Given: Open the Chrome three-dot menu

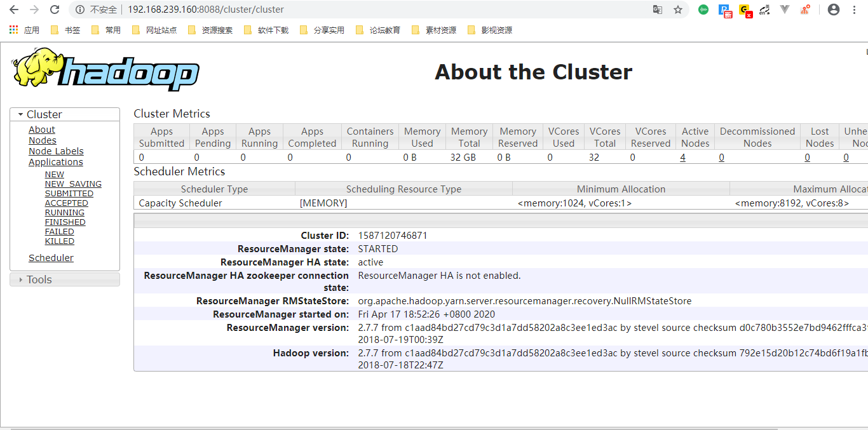Looking at the screenshot, I should [x=855, y=10].
